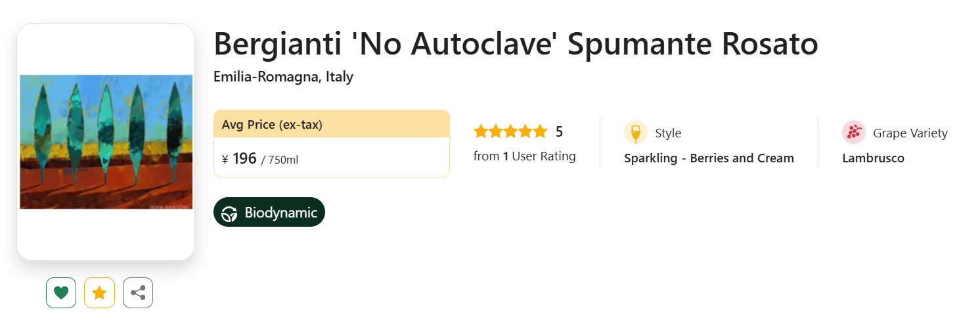Open the 'from 1 User Rating' text
This screenshot has height=324, width=980.
pos(524,156)
